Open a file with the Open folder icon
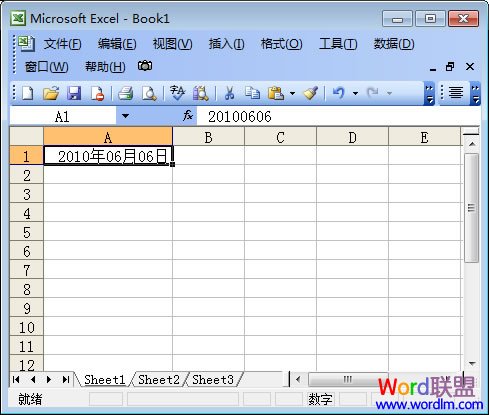 (51, 93)
